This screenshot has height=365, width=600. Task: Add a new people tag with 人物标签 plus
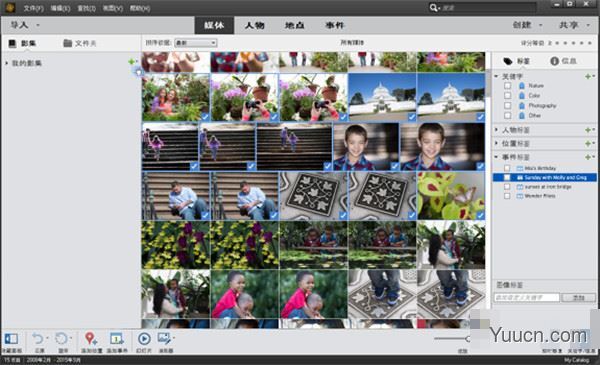tap(588, 130)
